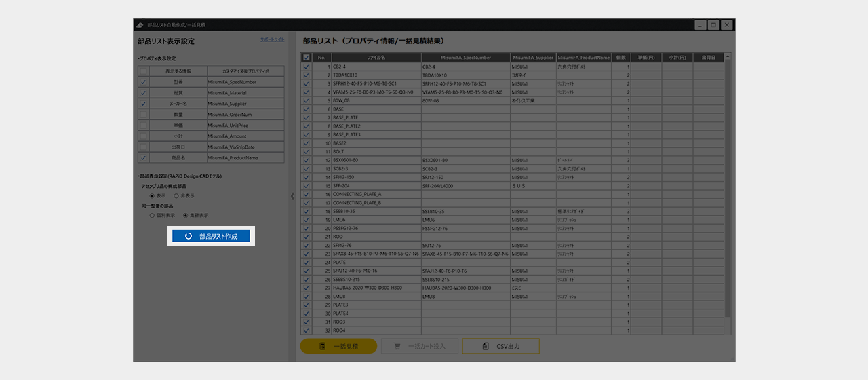
Task: Toggle the 型番 property checkbox
Action: 143,82
